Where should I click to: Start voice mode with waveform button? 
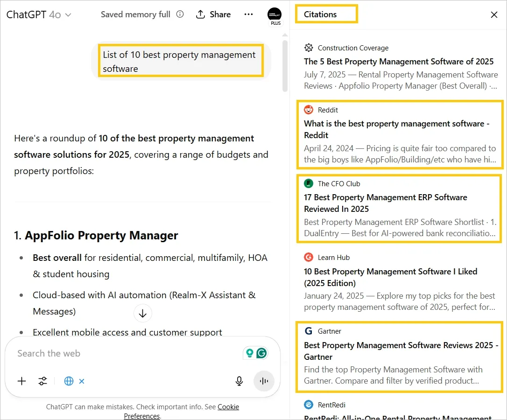264,381
